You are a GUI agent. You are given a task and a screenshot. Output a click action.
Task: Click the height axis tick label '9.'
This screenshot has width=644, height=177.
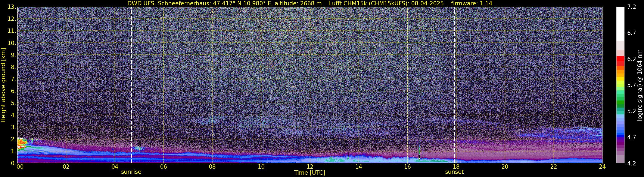pos(13,55)
